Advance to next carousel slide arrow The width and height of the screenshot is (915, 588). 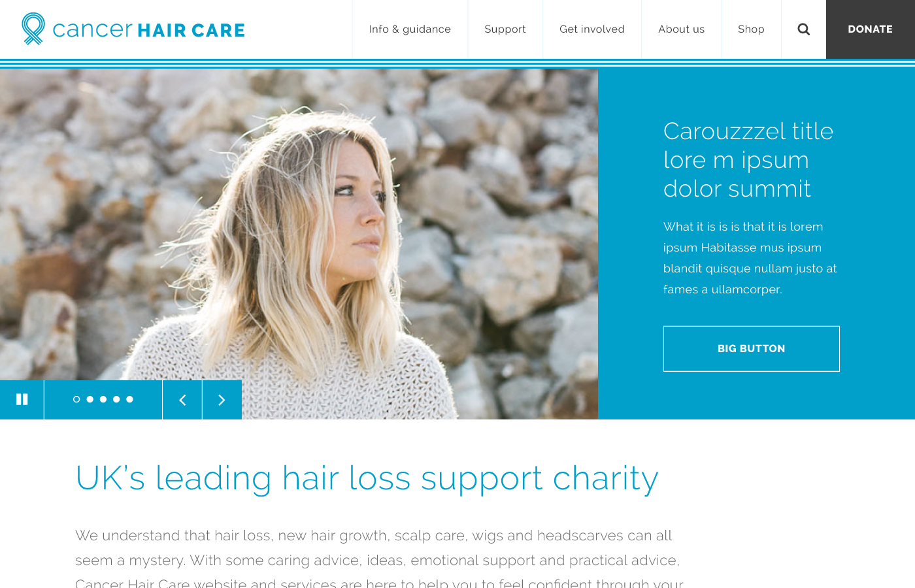(x=222, y=400)
